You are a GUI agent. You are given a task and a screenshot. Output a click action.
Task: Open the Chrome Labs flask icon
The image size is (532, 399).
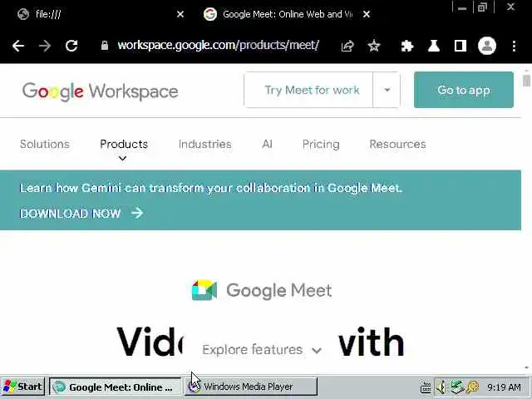click(x=434, y=46)
